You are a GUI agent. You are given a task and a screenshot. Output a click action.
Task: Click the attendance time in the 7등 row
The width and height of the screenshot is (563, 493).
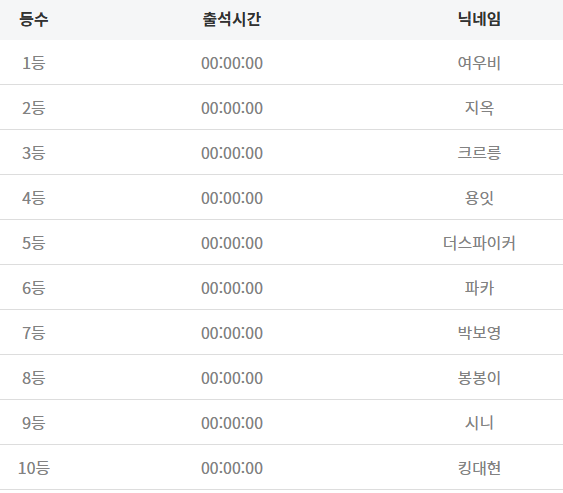(232, 333)
